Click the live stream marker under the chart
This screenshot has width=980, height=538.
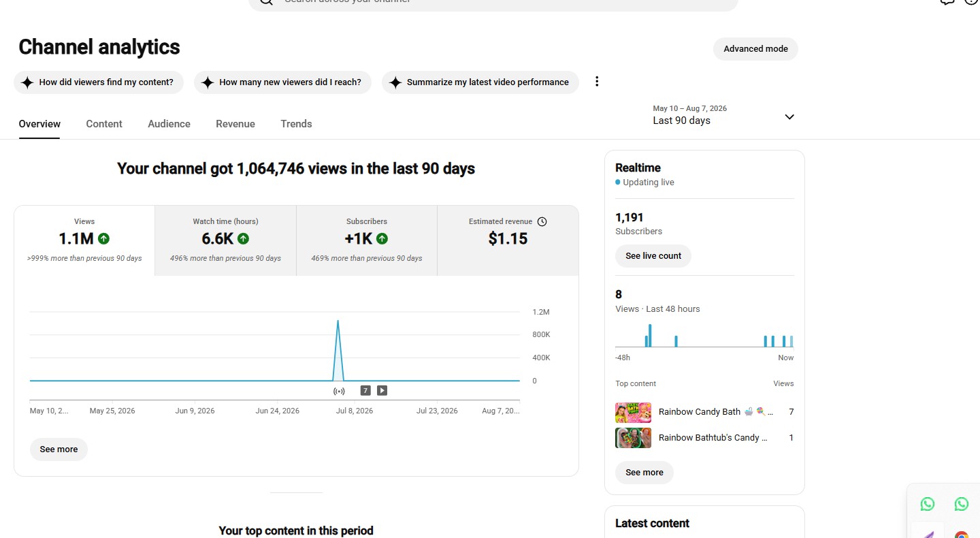click(339, 391)
